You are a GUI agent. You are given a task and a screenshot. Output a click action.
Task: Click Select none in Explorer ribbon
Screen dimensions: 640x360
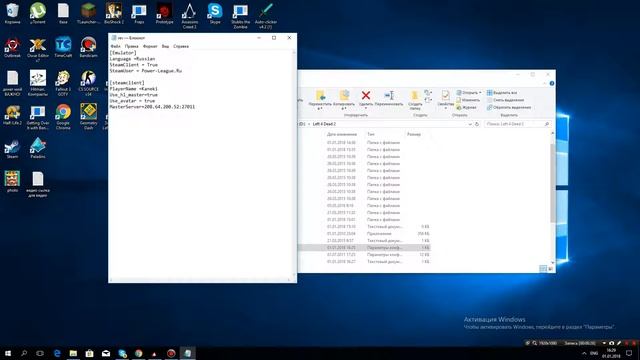pyautogui.click(x=505, y=100)
